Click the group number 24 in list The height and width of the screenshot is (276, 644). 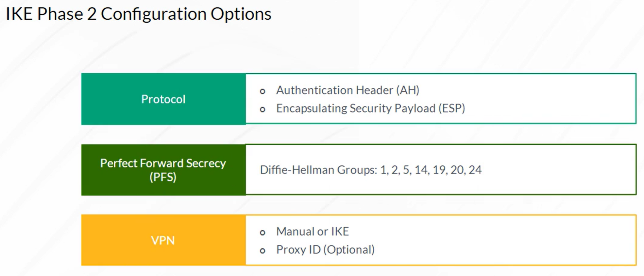[x=475, y=170]
